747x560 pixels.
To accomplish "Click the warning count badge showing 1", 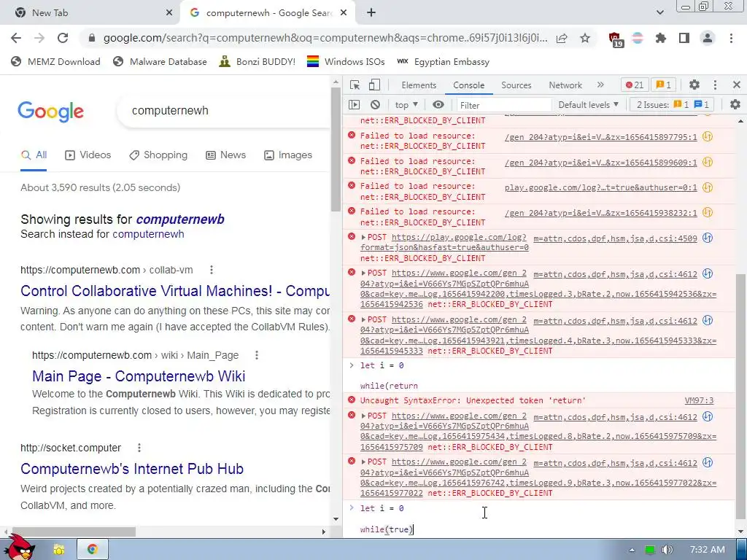I will point(663,85).
